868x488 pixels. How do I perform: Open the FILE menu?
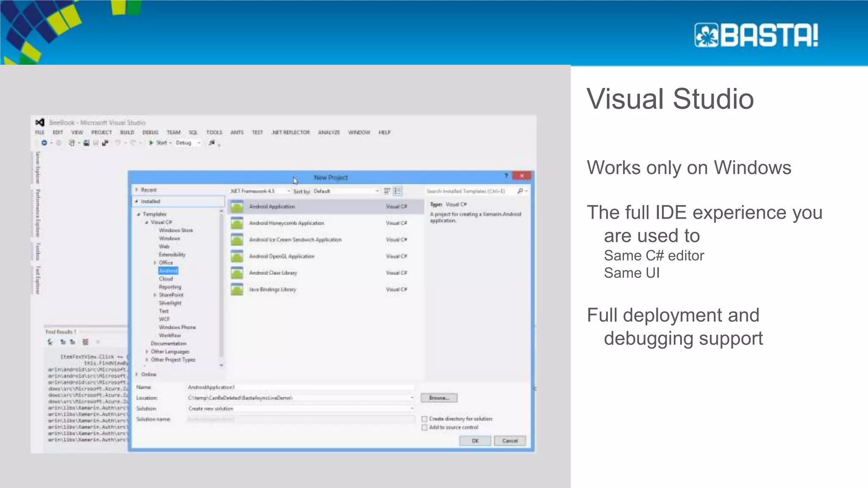coord(39,133)
